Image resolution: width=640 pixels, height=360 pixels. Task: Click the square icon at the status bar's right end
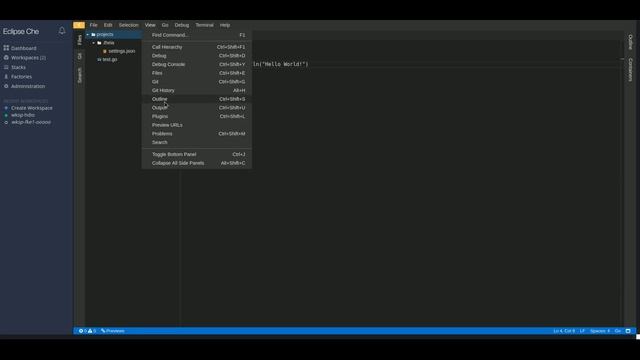(x=628, y=331)
